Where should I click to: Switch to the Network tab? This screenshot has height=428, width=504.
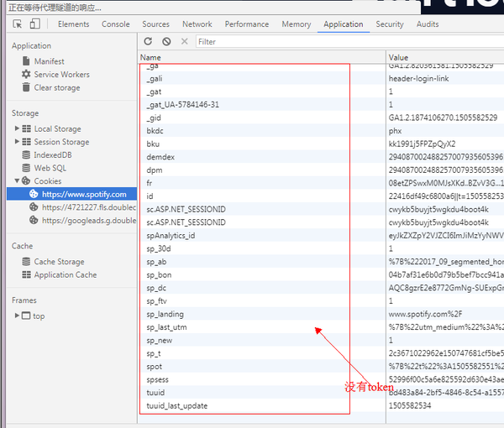(x=197, y=24)
